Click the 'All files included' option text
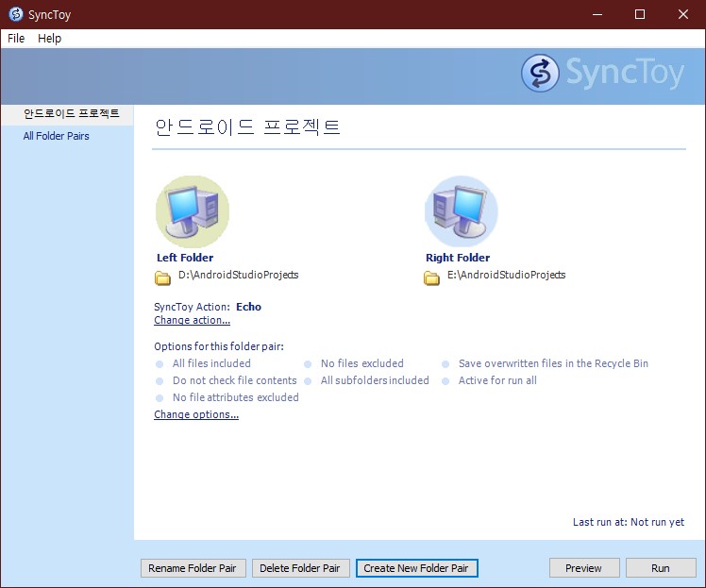 (211, 363)
